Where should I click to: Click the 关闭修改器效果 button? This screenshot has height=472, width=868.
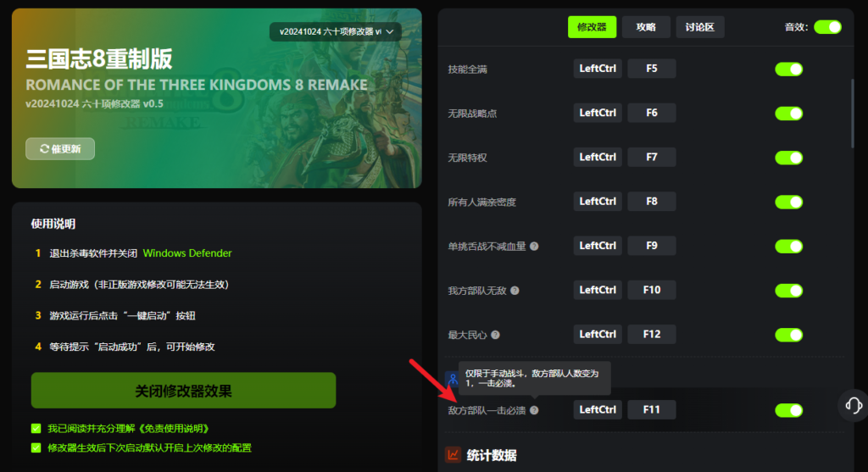coord(183,391)
